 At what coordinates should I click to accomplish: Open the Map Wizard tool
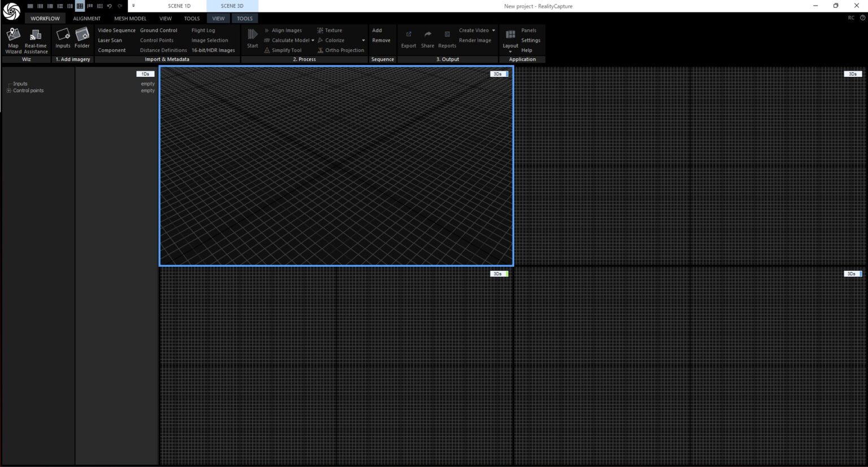pyautogui.click(x=13, y=36)
